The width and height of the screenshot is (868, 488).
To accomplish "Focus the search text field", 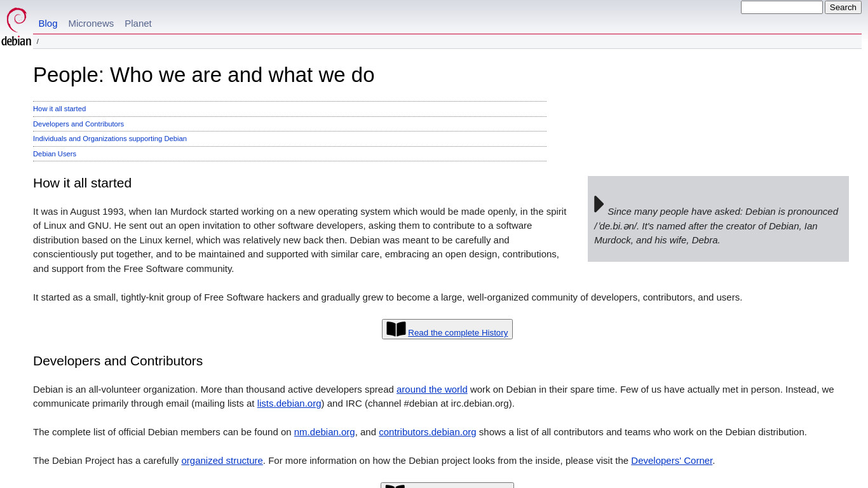I will (x=782, y=8).
